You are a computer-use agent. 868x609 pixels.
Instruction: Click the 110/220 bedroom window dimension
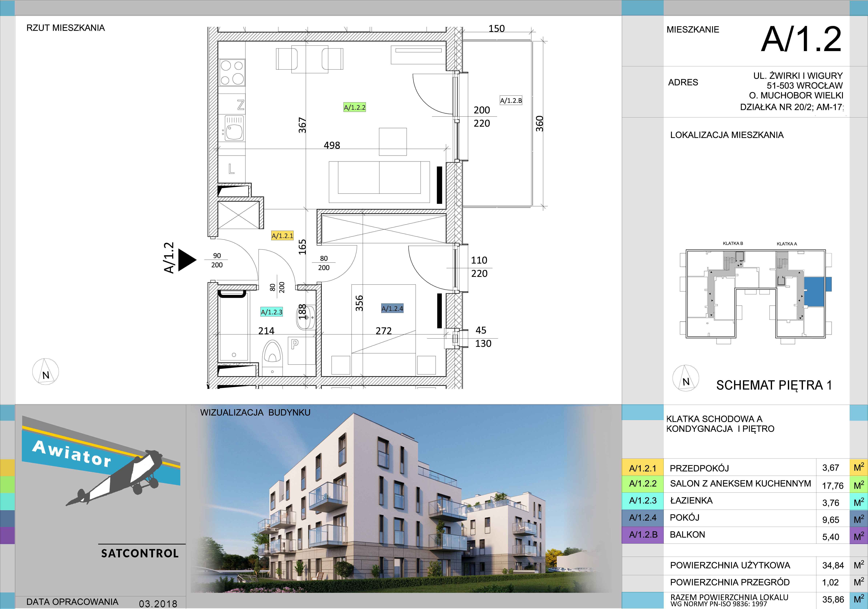coord(479,267)
